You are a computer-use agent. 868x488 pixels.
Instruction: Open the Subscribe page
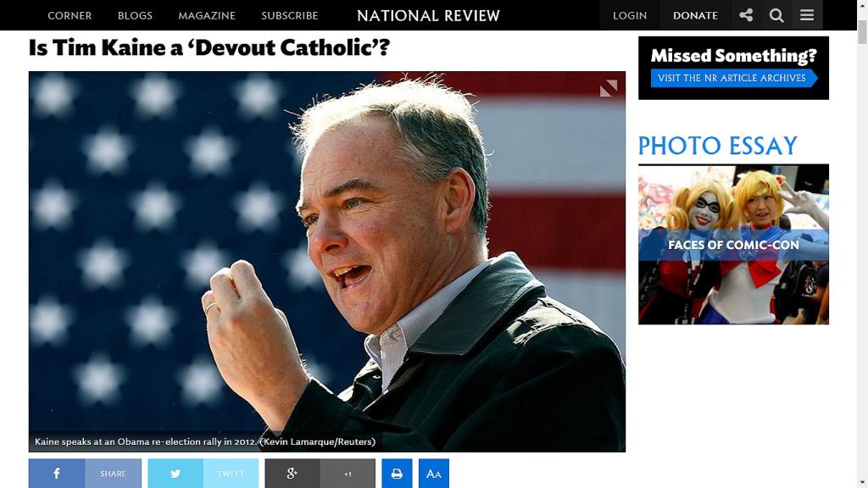(290, 15)
